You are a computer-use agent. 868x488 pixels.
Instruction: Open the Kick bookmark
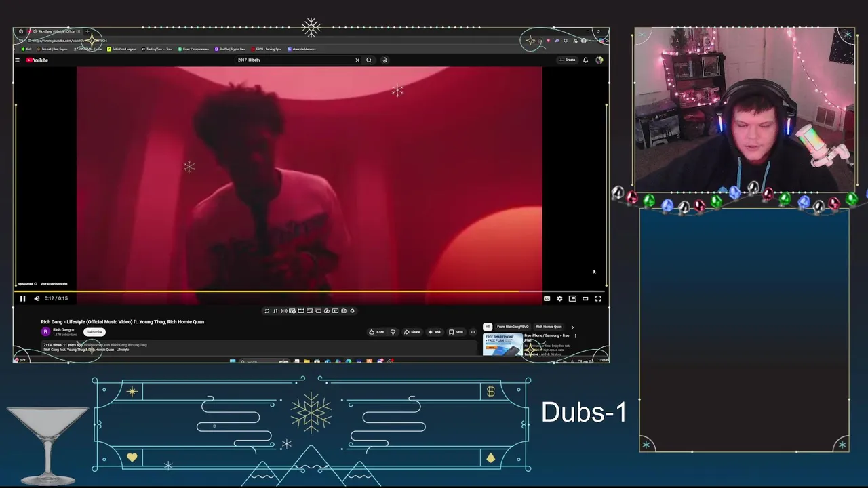tap(26, 49)
